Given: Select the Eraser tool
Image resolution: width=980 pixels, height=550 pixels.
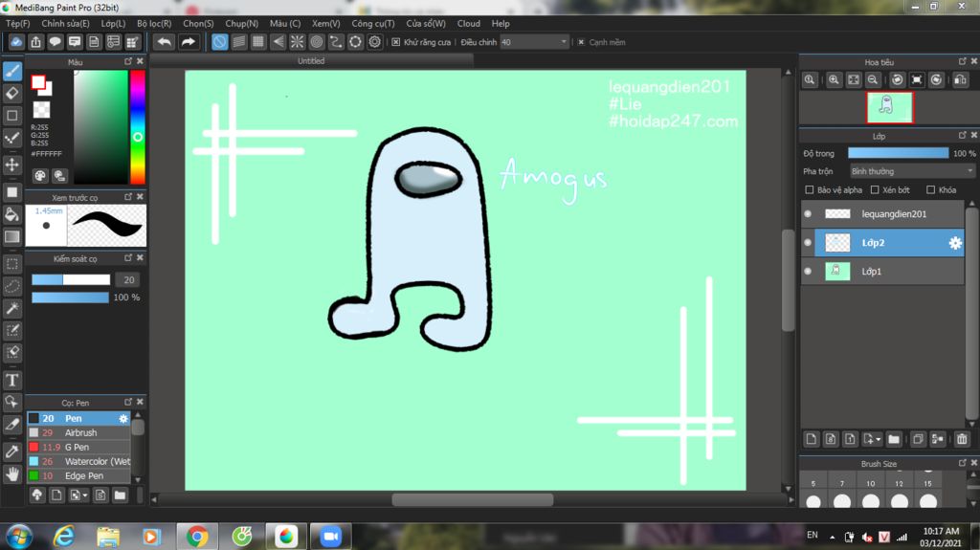Looking at the screenshot, I should click(12, 93).
